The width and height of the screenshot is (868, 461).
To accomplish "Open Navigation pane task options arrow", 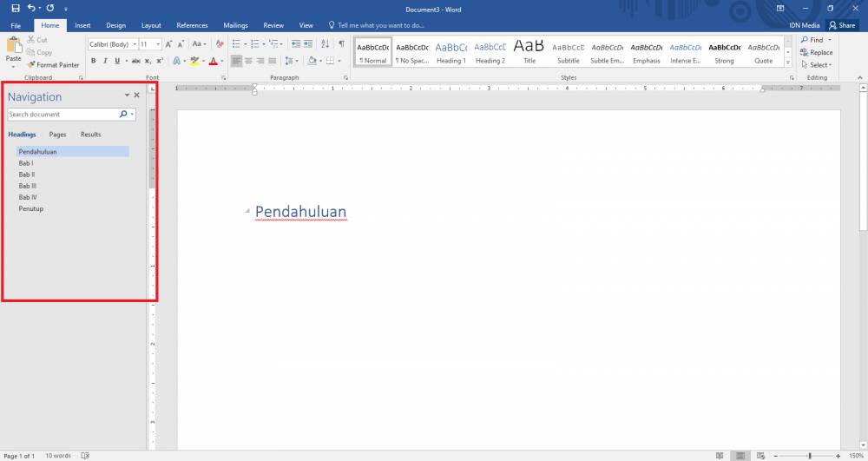I will pos(127,95).
